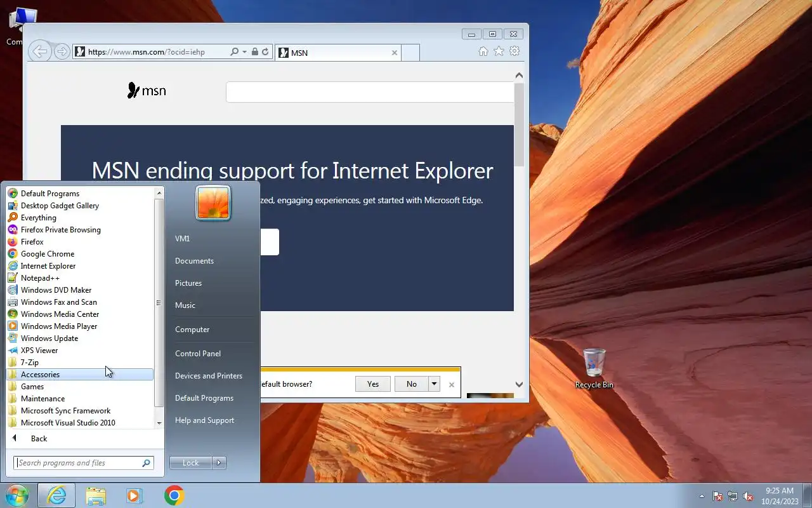Open Music from the Start menu
812x508 pixels.
(x=213, y=305)
